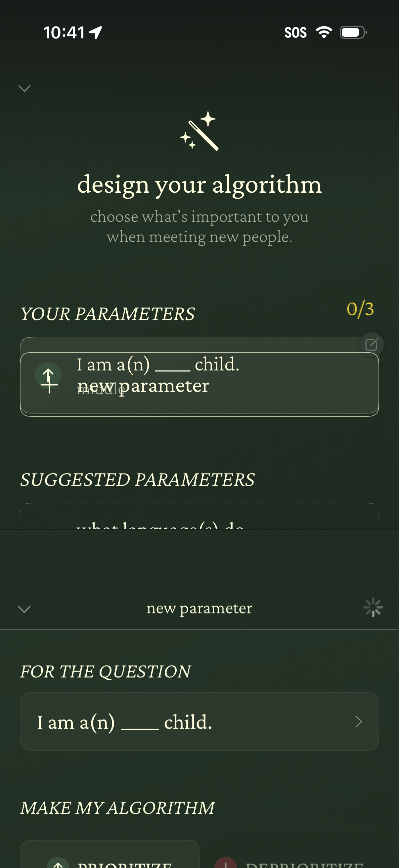This screenshot has width=399, height=868.
Task: Open the question picker chevron
Action: click(x=358, y=721)
